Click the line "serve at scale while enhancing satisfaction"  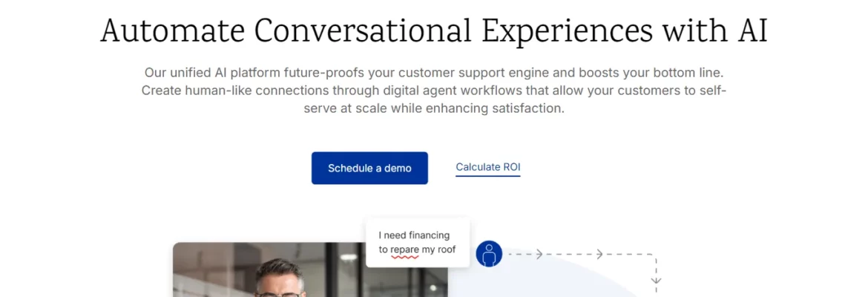(434, 108)
